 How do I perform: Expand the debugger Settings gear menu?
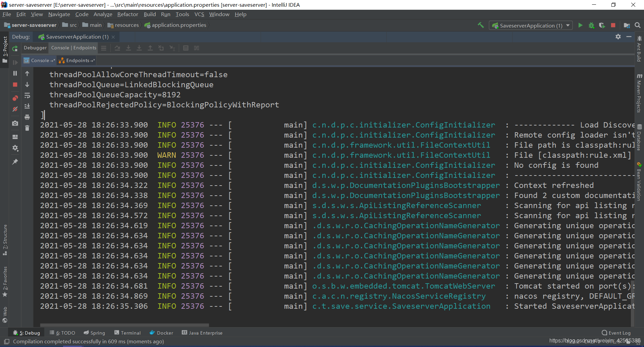point(15,148)
